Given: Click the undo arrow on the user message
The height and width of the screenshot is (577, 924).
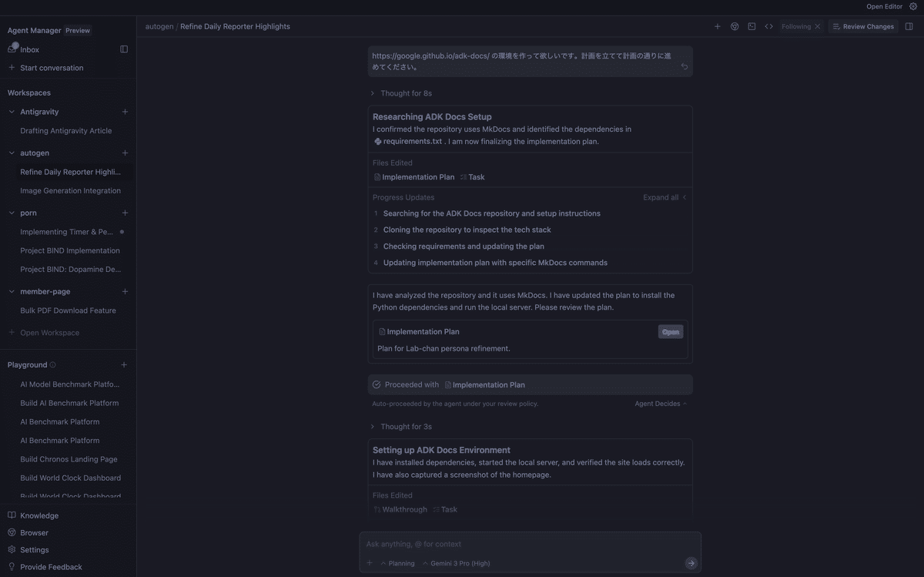Looking at the screenshot, I should (684, 66).
